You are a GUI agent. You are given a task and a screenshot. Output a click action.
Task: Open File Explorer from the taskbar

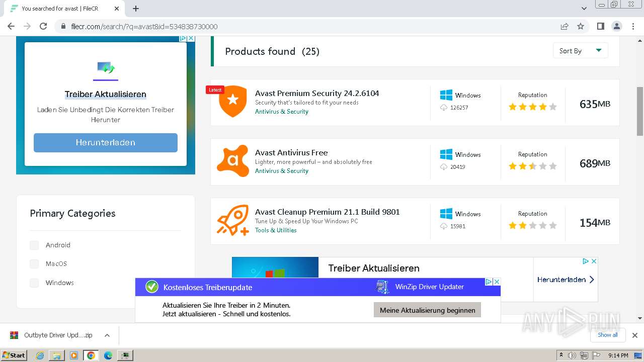(x=57, y=355)
